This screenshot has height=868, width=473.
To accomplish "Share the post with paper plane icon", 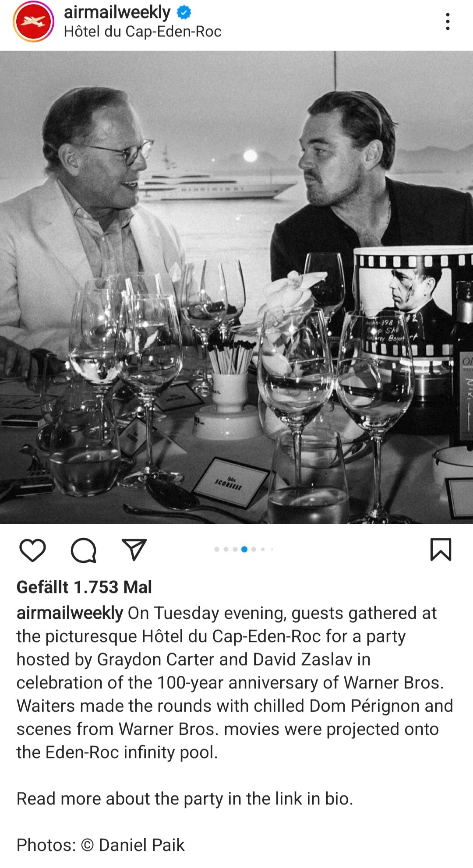I will (134, 550).
